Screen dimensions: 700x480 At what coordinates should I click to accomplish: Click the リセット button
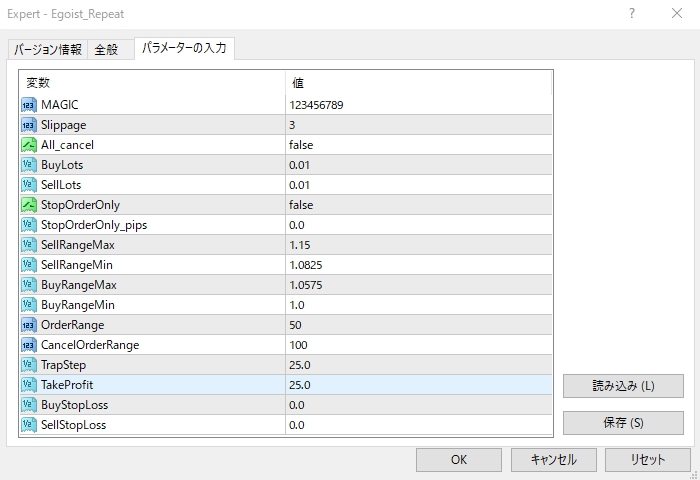click(x=647, y=460)
